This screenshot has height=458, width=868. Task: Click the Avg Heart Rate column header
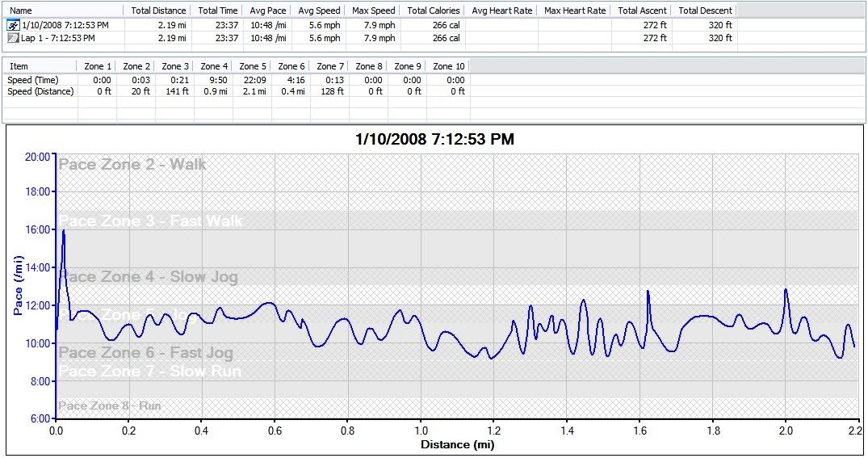click(x=501, y=11)
